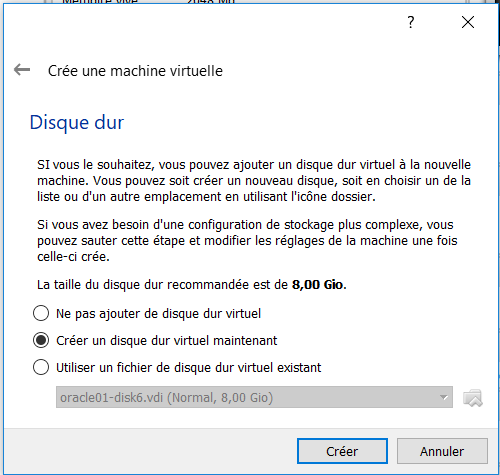This screenshot has width=500, height=475.
Task: Click the 'Crée une machine virtuelle' title
Action: [135, 71]
